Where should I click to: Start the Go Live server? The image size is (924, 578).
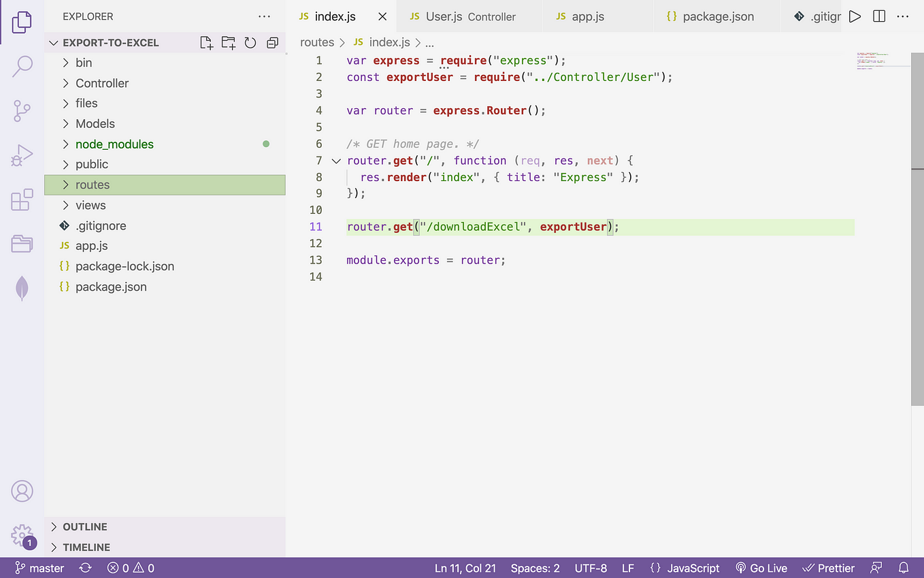(761, 567)
